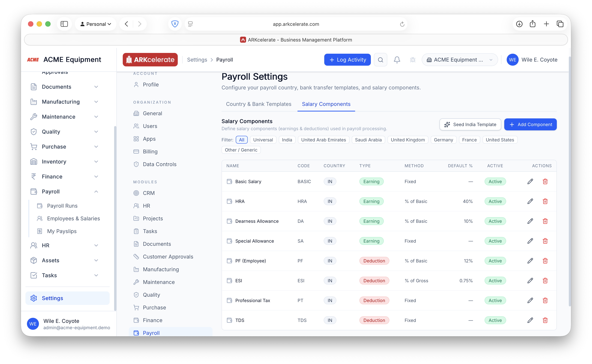592x364 pixels.
Task: Open My Payslips page
Action: click(x=62, y=231)
